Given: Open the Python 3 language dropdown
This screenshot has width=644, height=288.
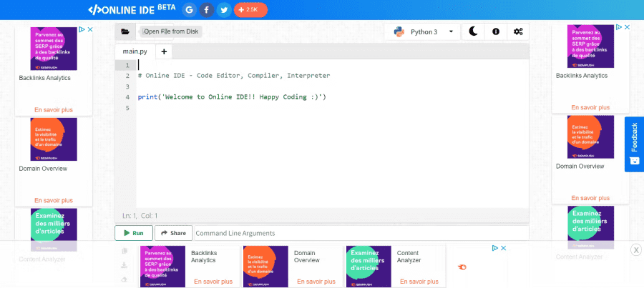Looking at the screenshot, I should (x=424, y=31).
